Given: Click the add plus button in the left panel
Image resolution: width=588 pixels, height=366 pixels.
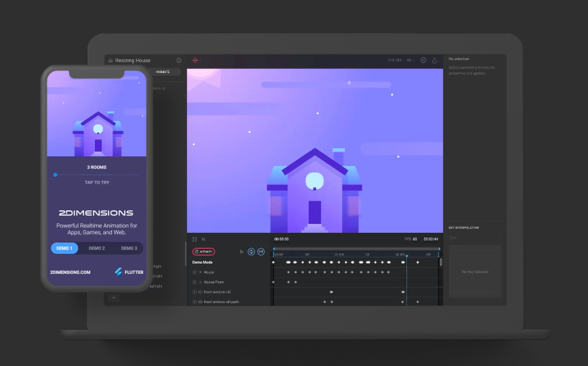Looking at the screenshot, I should 113,298.
